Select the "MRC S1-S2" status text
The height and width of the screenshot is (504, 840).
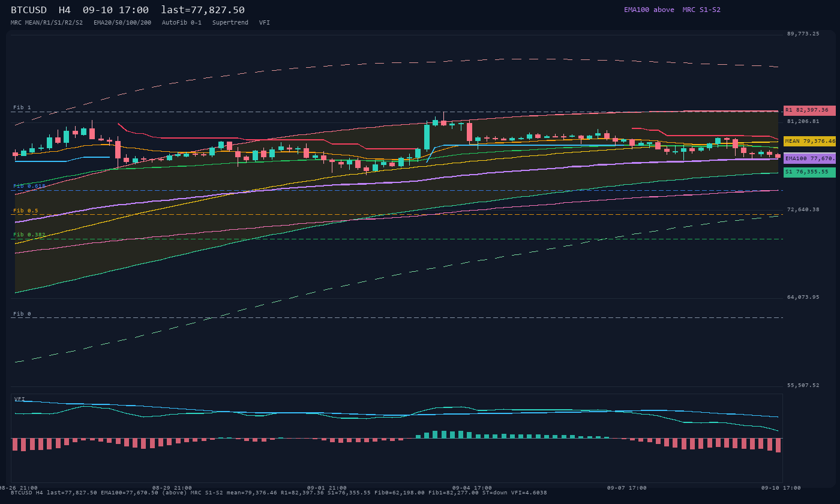pos(701,10)
